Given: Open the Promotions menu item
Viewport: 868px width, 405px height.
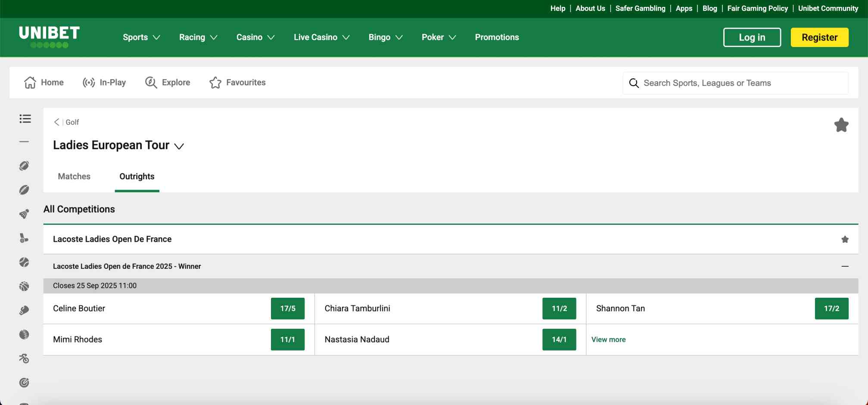Looking at the screenshot, I should (496, 37).
